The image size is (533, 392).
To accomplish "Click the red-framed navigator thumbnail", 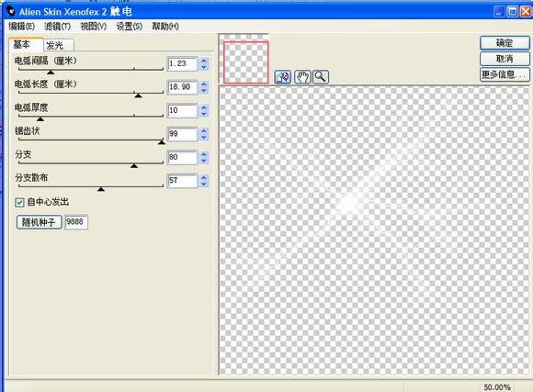I will (246, 62).
